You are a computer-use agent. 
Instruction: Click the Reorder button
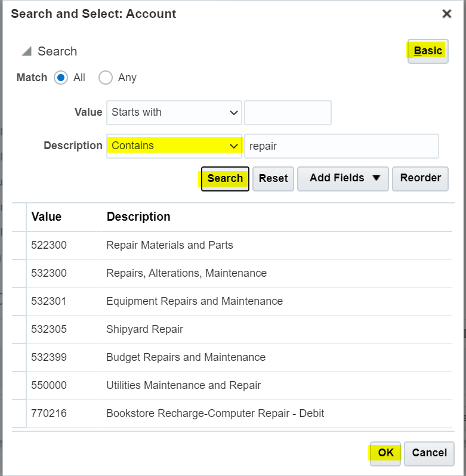(420, 178)
